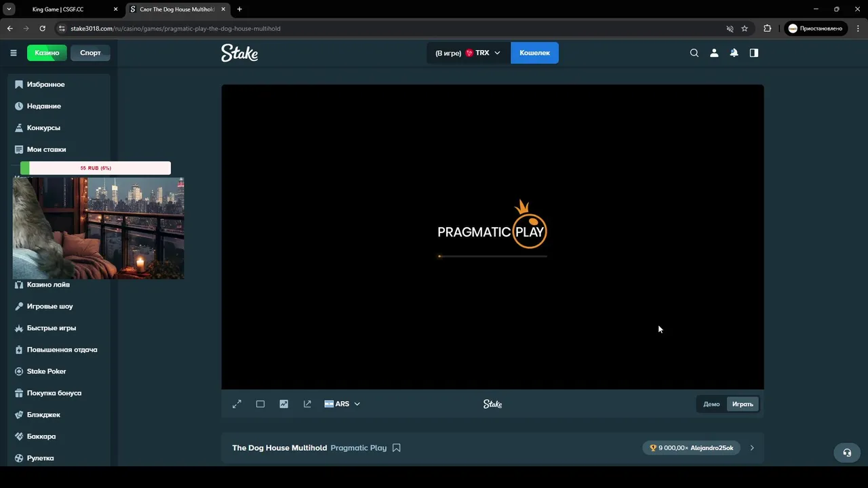Viewport: 868px width, 488px height.
Task: Go back to previous page
Action: [x=9, y=28]
